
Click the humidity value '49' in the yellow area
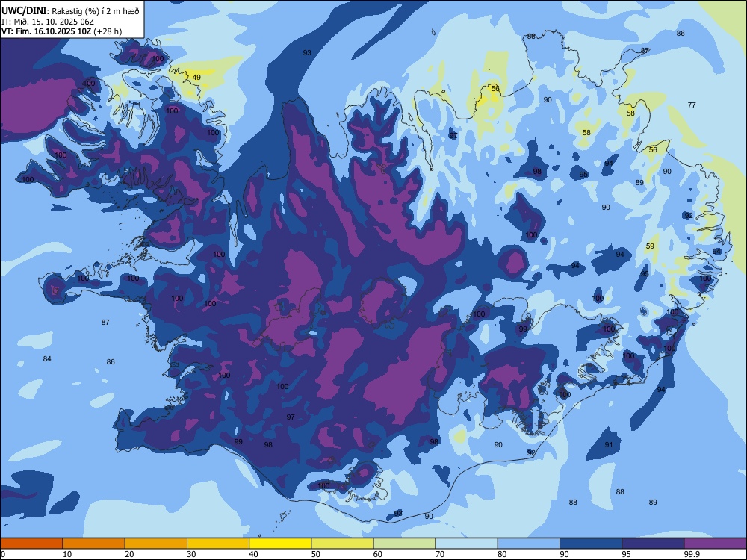click(196, 77)
